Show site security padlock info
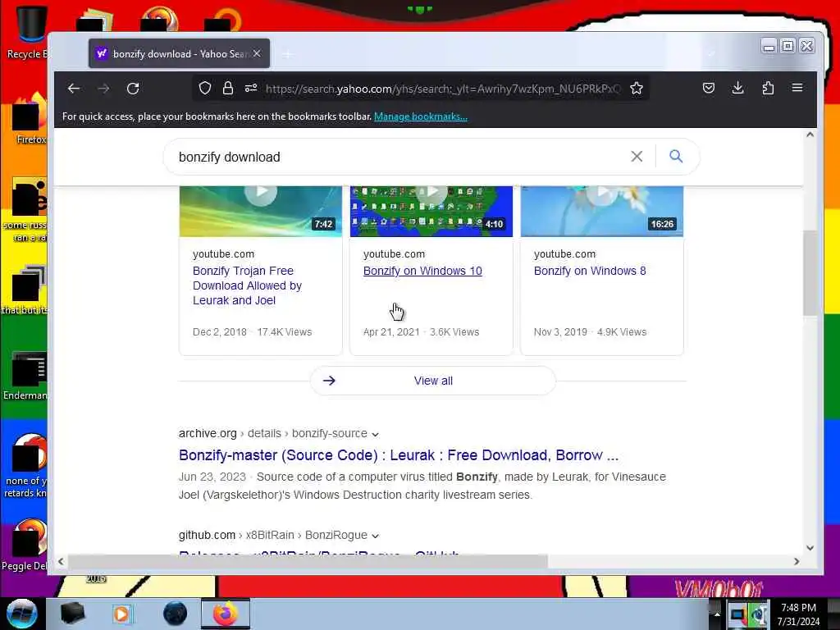 point(228,89)
